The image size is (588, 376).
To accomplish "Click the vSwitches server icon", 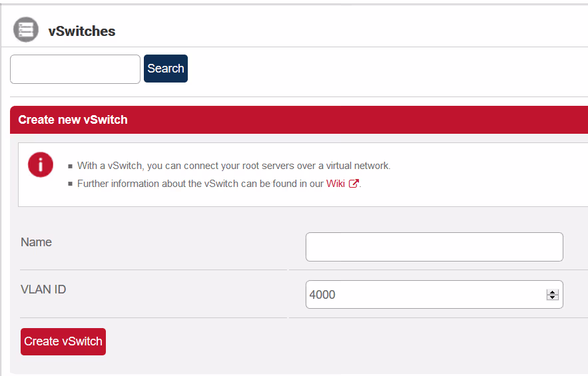I will click(x=26, y=30).
